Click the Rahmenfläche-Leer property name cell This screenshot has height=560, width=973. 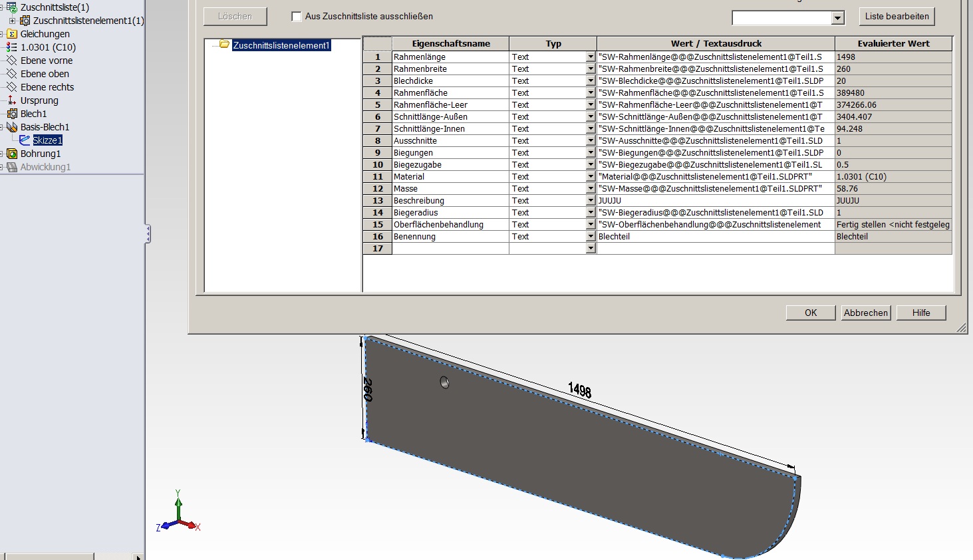(x=450, y=105)
